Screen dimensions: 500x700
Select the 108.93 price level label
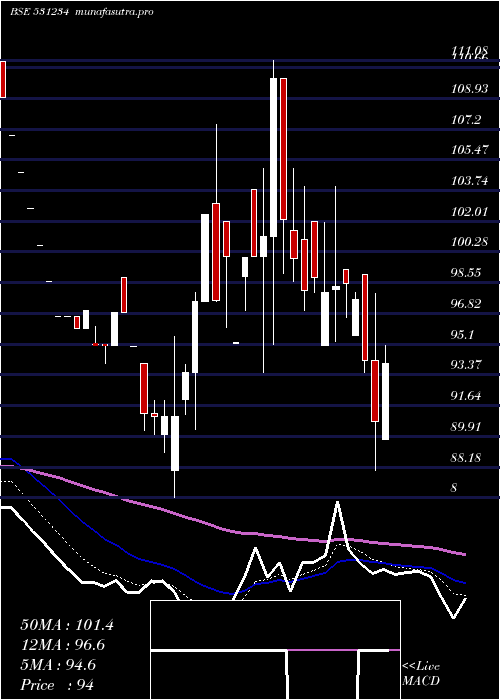(x=469, y=89)
